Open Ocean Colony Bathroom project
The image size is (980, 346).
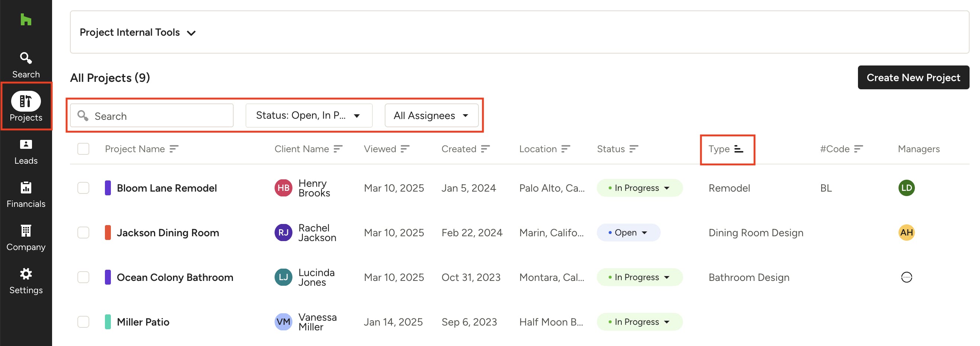[175, 277]
